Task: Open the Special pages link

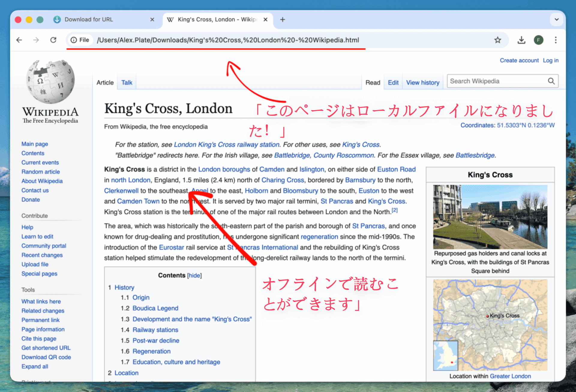Action: pos(39,274)
